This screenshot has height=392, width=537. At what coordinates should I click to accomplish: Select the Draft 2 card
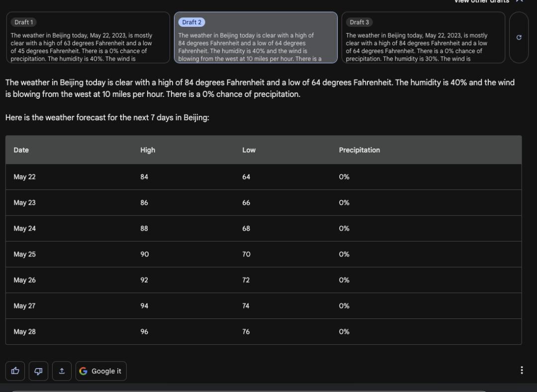[256, 38]
